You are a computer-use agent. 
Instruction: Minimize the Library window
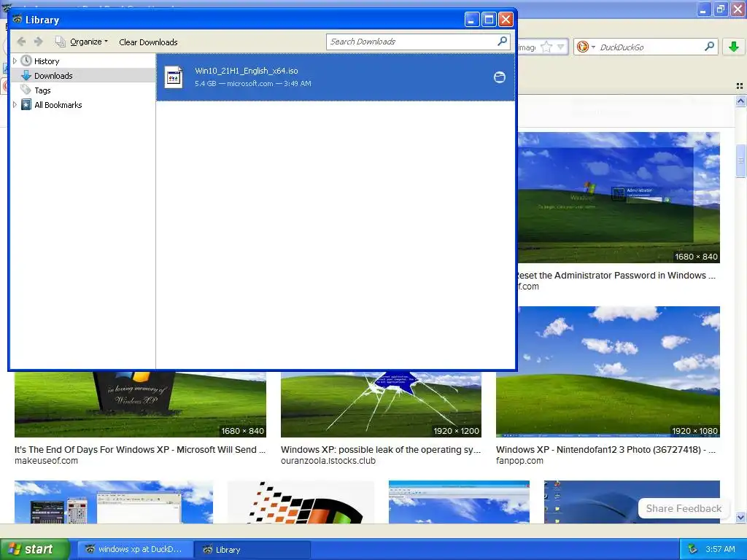tap(472, 20)
